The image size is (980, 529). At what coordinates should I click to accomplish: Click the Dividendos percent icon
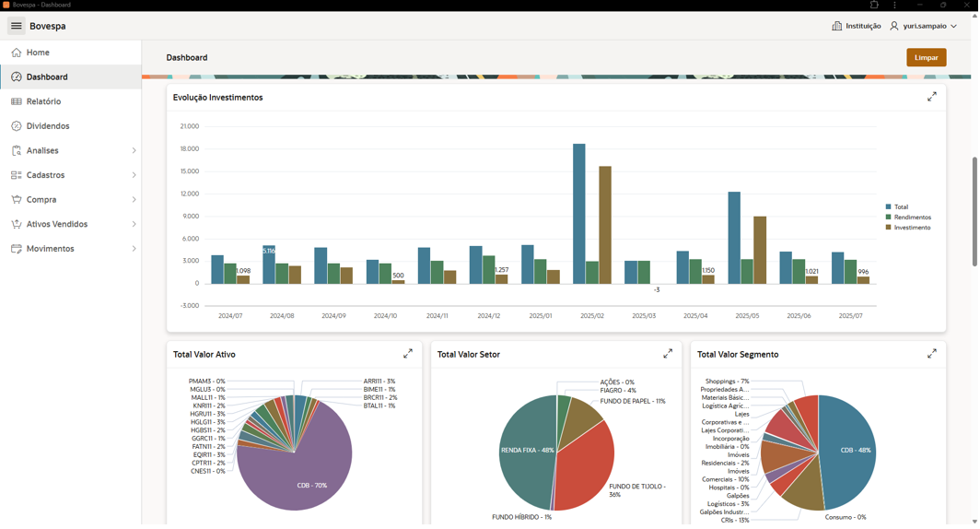tap(17, 125)
